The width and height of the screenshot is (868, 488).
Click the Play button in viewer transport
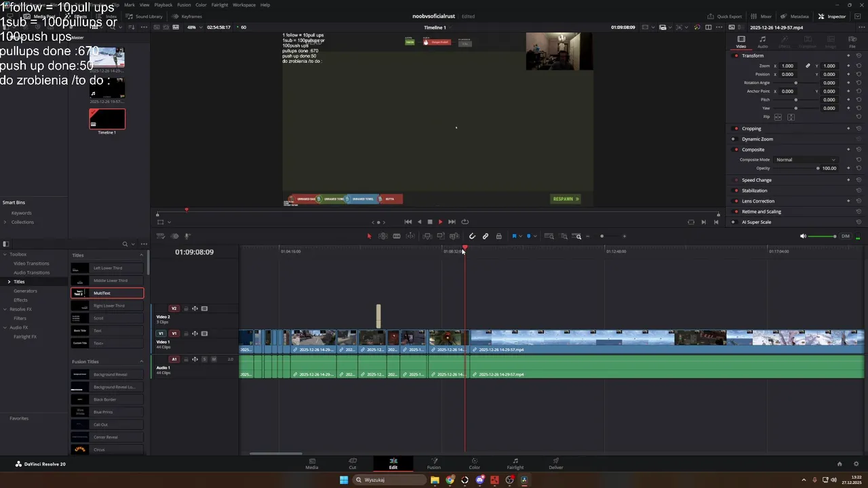tap(440, 222)
